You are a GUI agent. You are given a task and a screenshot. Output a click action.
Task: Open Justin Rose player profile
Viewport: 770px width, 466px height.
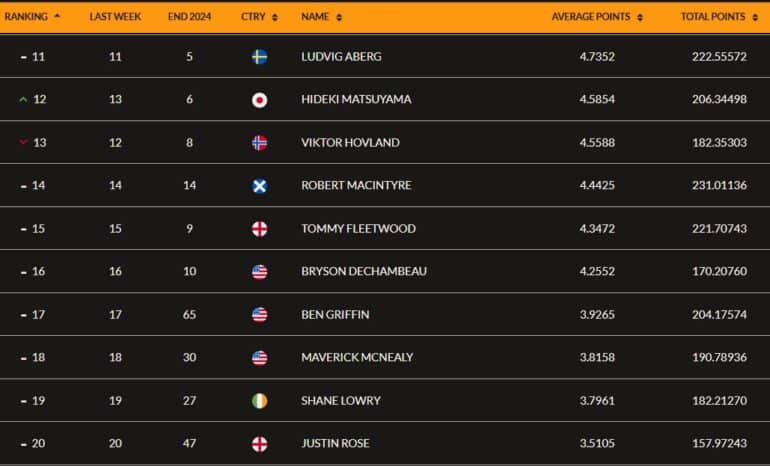(335, 443)
